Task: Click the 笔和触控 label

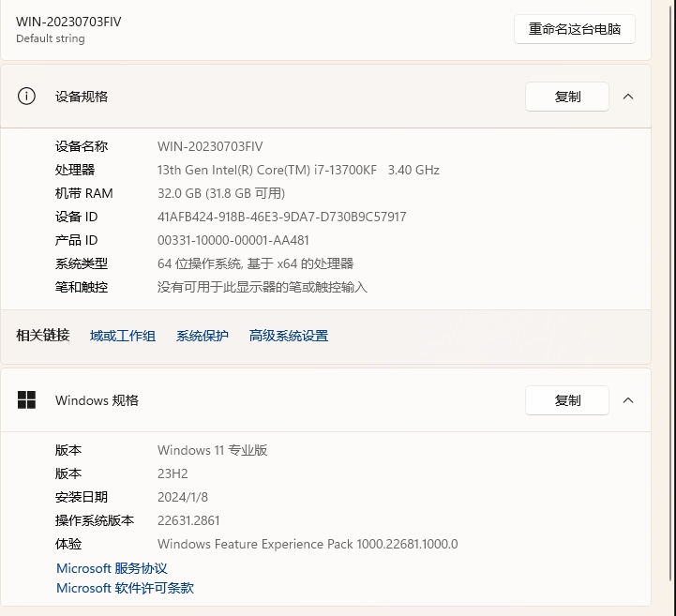Action: click(82, 287)
